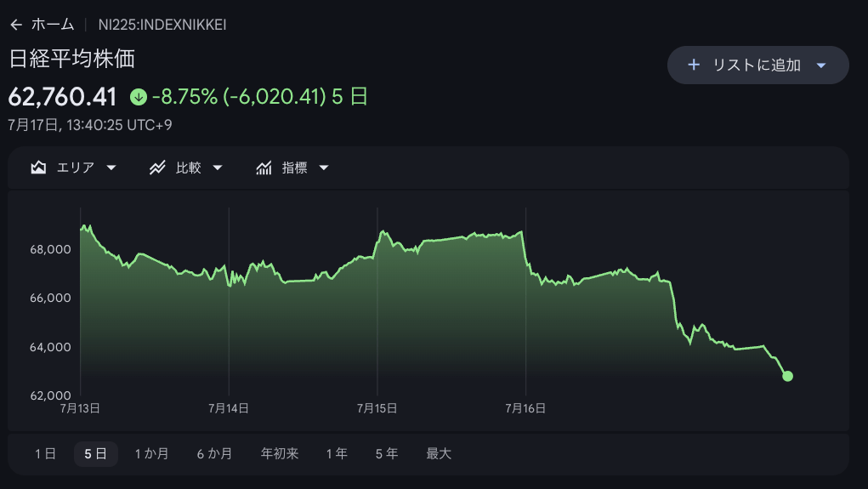Open the 指標 dropdown arrow
The width and height of the screenshot is (868, 489).
pyautogui.click(x=324, y=168)
